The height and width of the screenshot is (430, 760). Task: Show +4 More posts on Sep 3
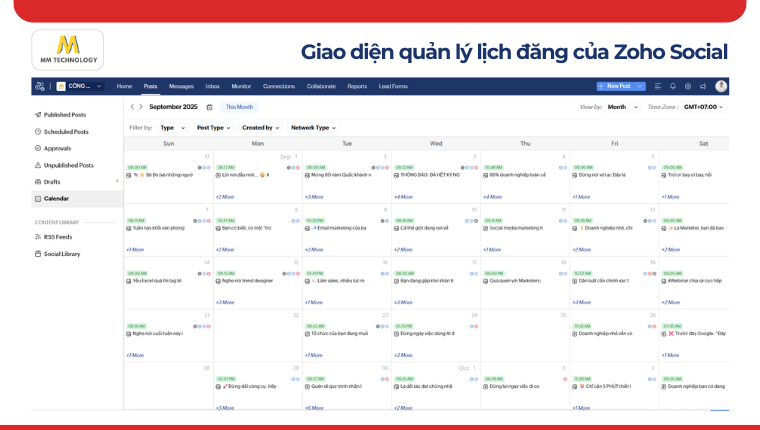click(x=403, y=197)
